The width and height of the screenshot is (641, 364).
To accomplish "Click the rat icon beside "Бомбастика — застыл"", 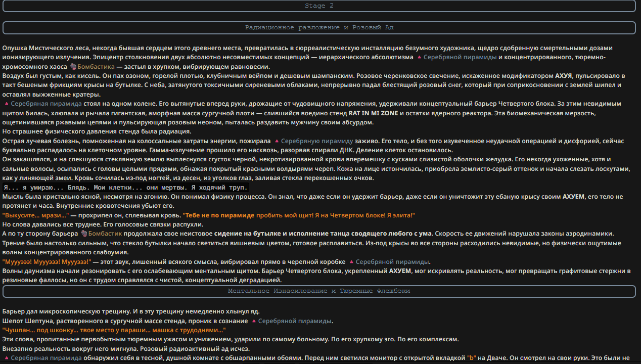I will click(73, 67).
